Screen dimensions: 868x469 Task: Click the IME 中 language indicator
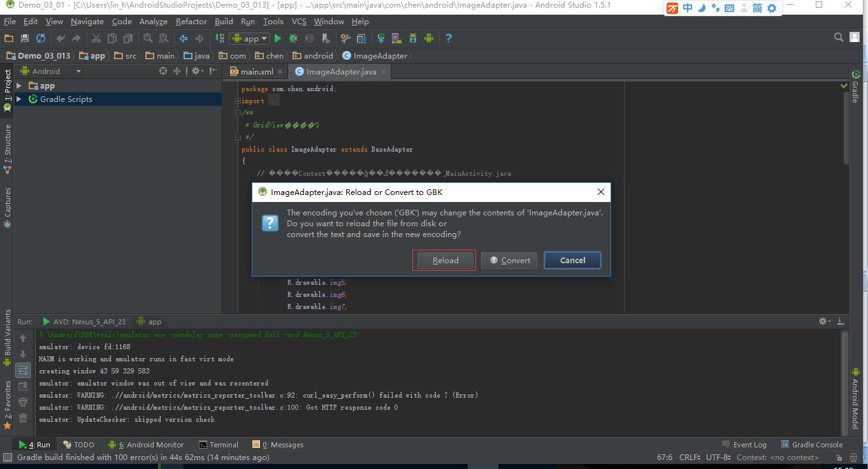pyautogui.click(x=687, y=8)
